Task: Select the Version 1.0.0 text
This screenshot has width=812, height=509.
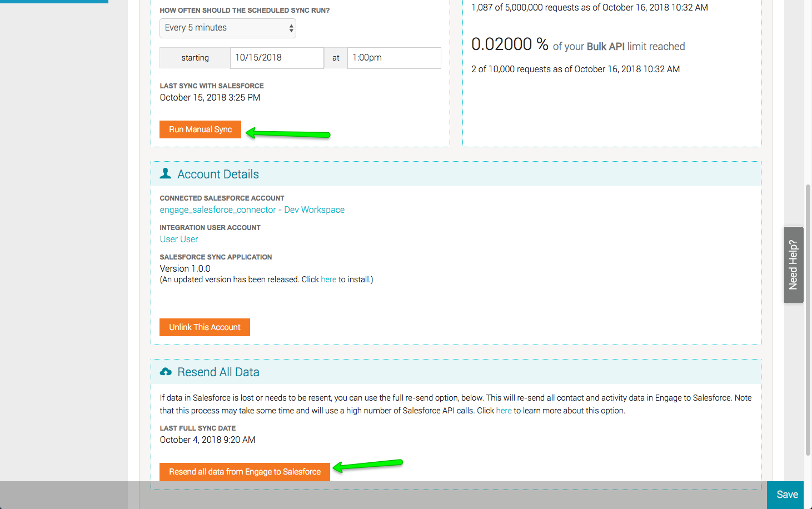Action: point(185,268)
